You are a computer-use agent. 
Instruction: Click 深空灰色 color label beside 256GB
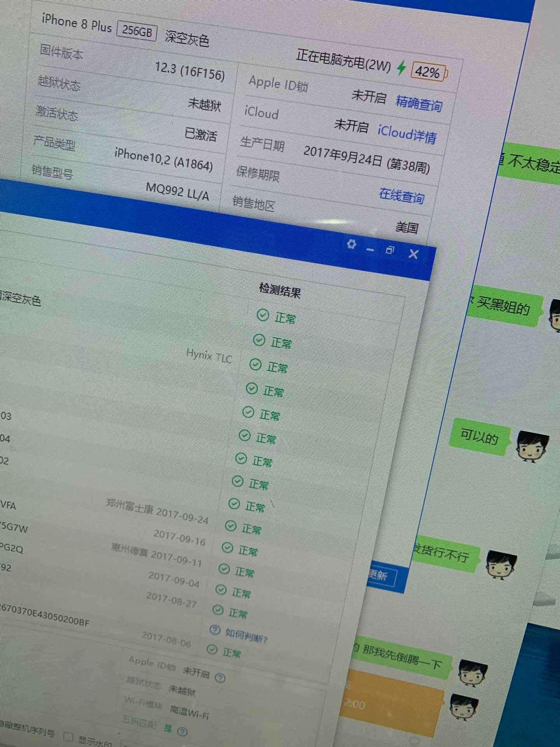(187, 38)
